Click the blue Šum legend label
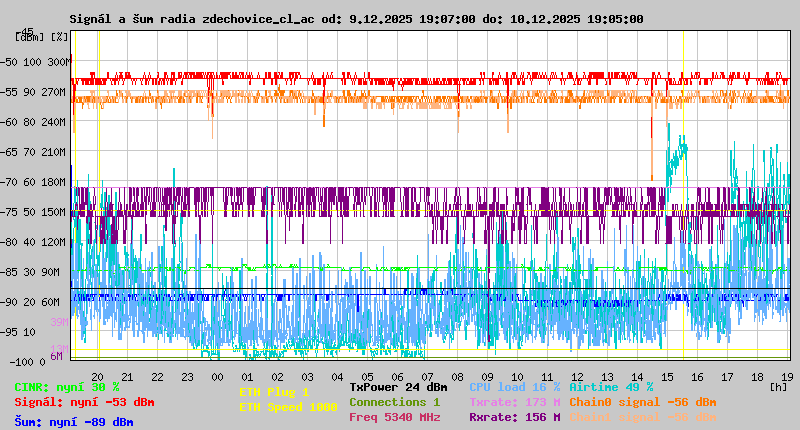 click(x=73, y=422)
